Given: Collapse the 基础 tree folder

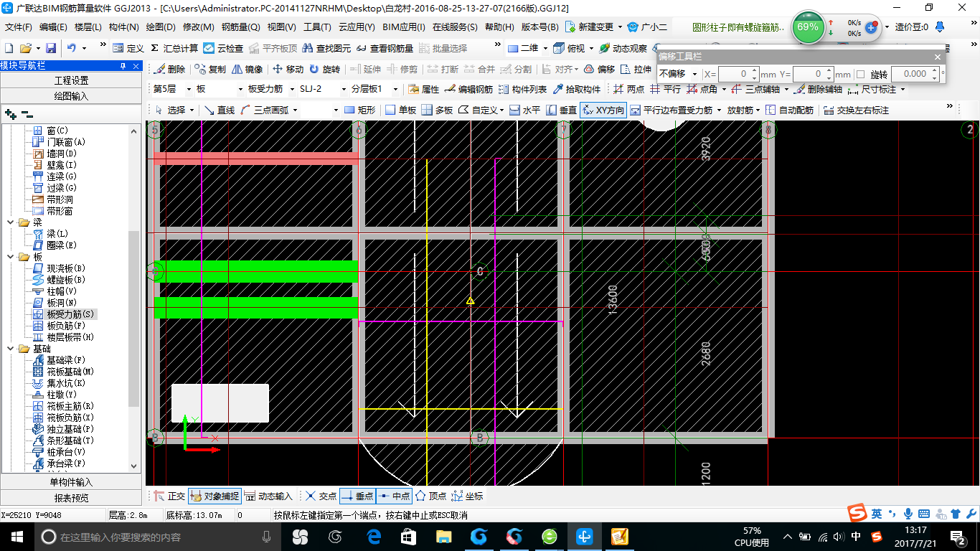Looking at the screenshot, I should (11, 349).
